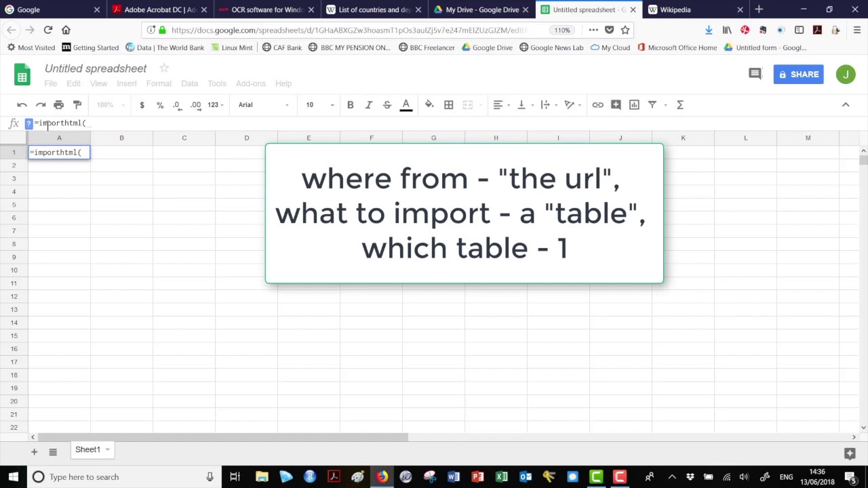The image size is (868, 488).
Task: Open the account avatar J
Action: (846, 75)
